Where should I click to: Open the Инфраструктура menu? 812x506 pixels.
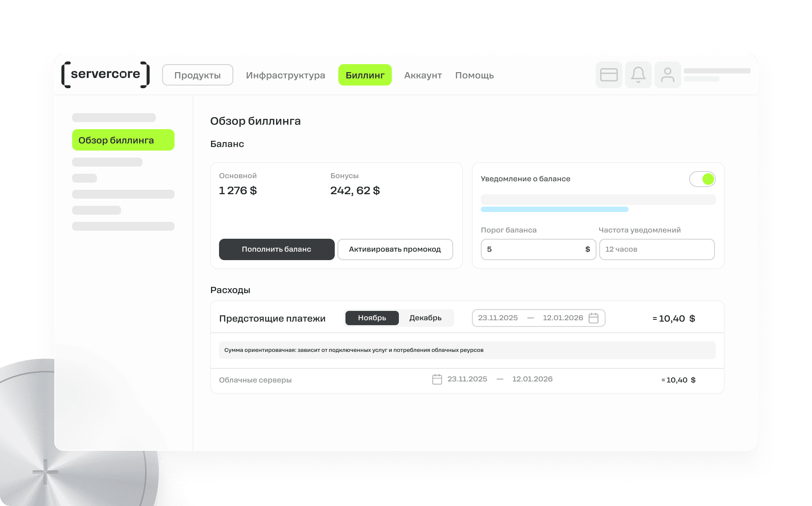(285, 75)
